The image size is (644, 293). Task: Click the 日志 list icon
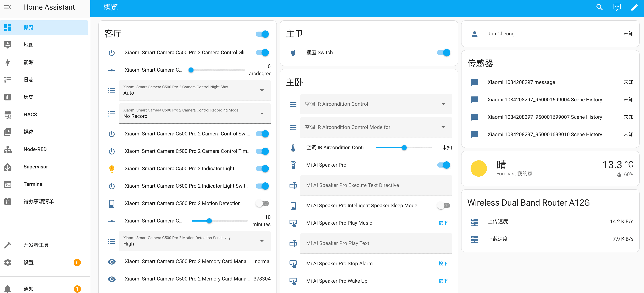(8, 80)
